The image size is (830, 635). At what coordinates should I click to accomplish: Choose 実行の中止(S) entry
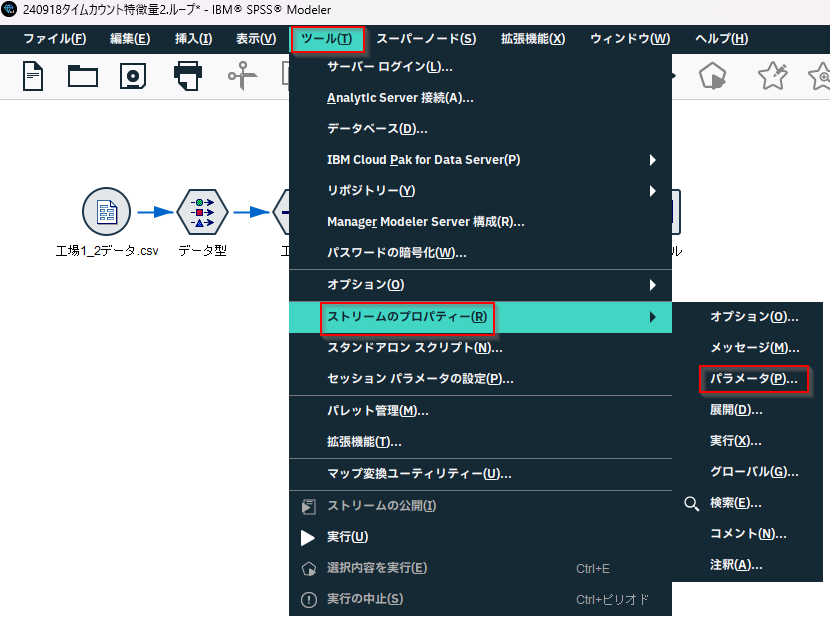pos(480,600)
